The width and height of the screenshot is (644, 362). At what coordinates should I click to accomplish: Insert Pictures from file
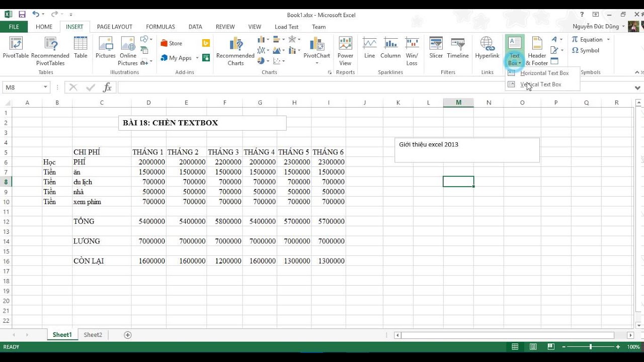coord(106,48)
